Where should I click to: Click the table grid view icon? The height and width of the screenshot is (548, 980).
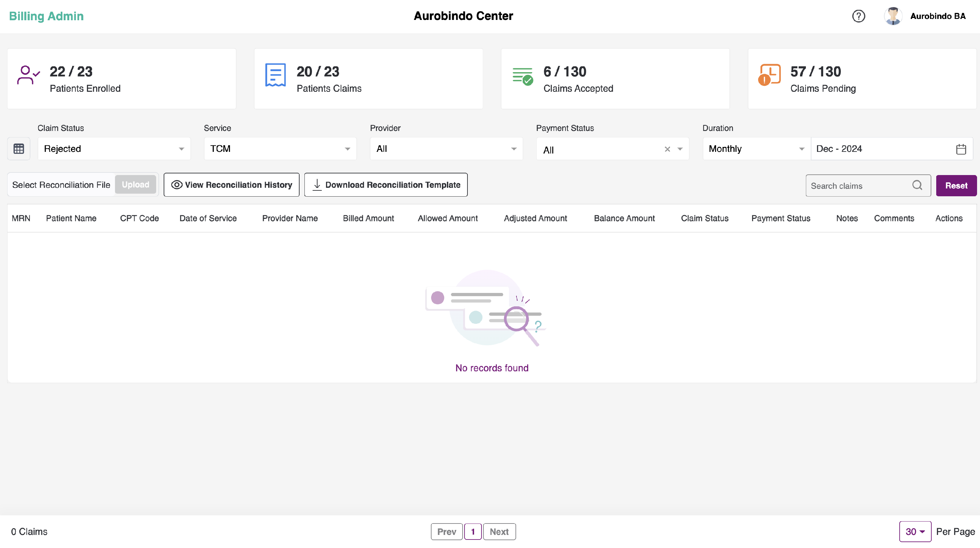19,149
